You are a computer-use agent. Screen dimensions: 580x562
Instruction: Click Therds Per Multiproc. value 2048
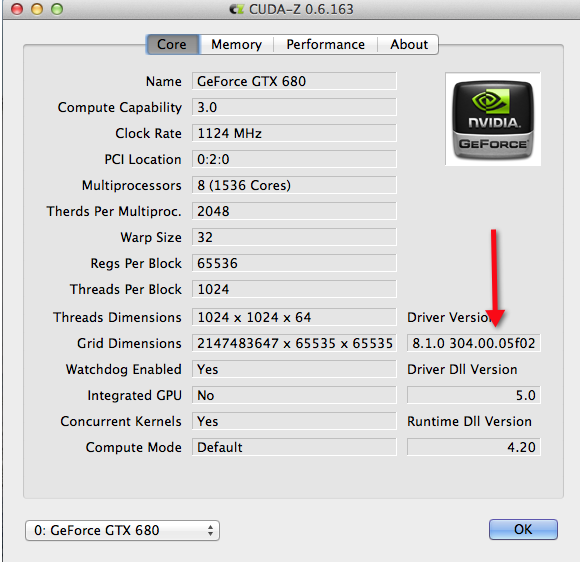click(x=294, y=211)
